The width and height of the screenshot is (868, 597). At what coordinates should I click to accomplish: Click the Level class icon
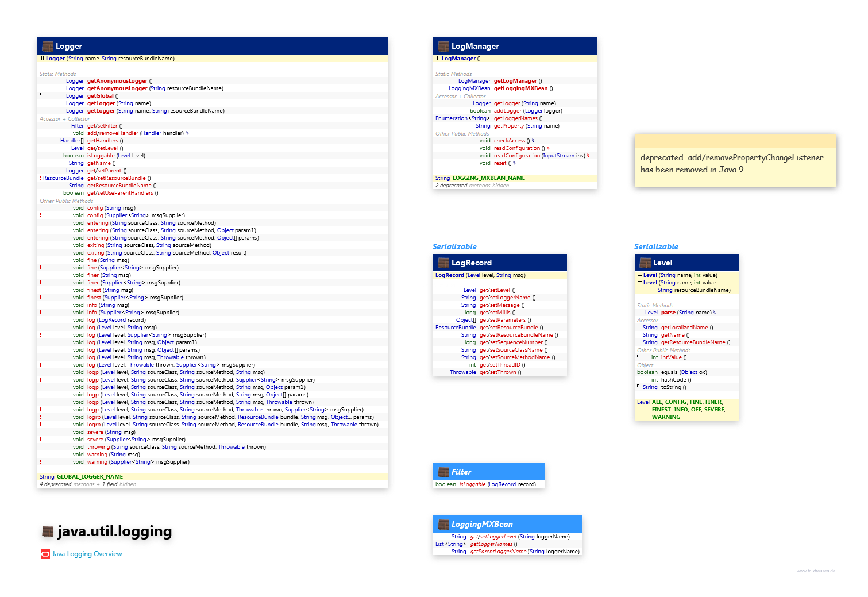click(x=645, y=263)
